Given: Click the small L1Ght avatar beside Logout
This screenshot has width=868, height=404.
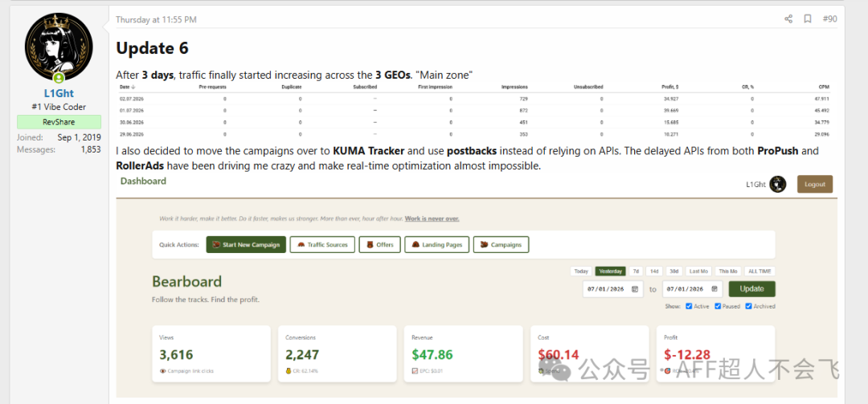Looking at the screenshot, I should click(777, 184).
